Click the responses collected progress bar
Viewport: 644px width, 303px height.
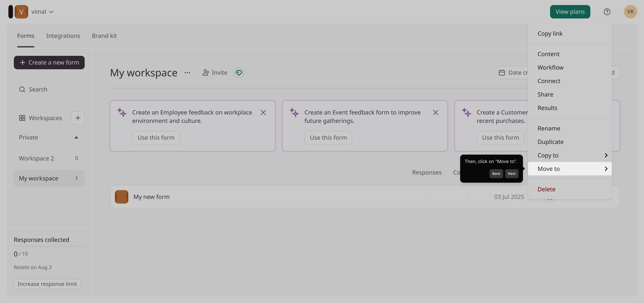(49, 246)
